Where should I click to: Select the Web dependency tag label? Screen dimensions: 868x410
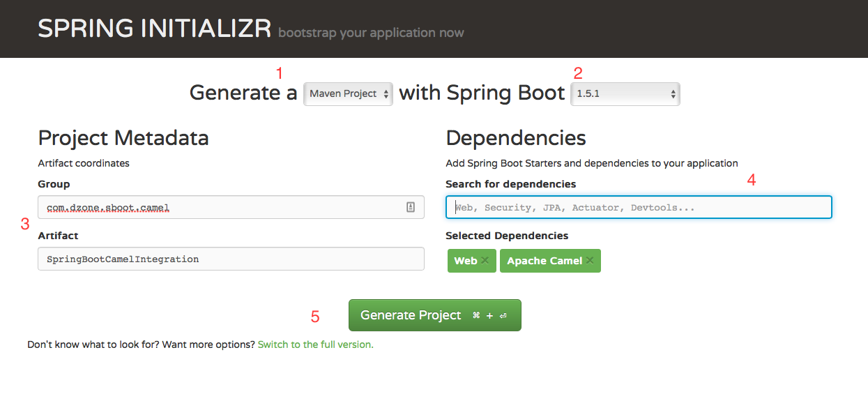click(465, 261)
